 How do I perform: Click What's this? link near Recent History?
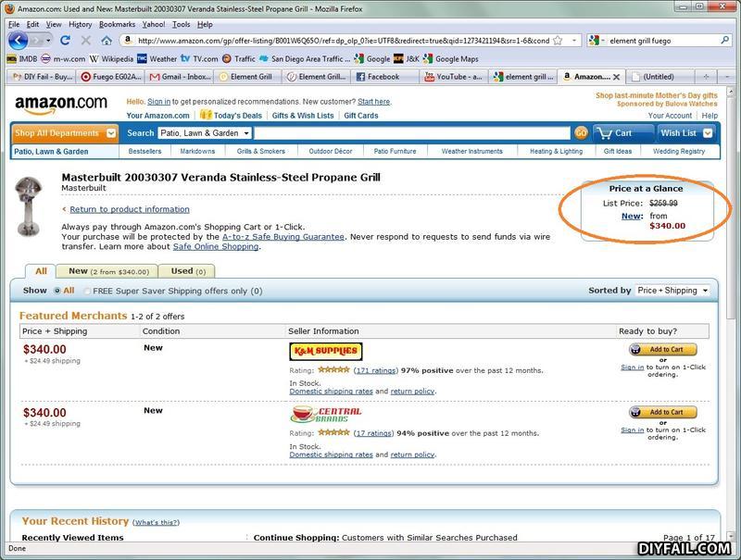point(156,522)
